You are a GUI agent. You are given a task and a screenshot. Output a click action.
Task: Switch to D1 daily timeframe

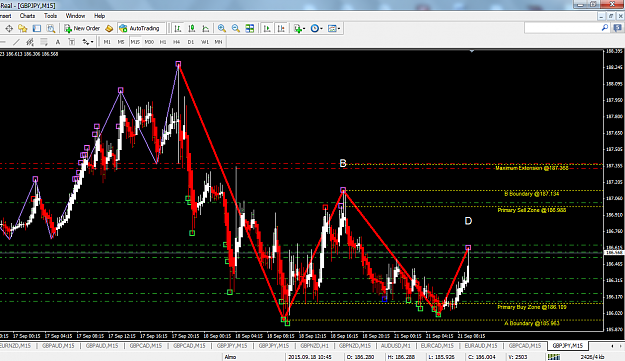click(x=191, y=42)
